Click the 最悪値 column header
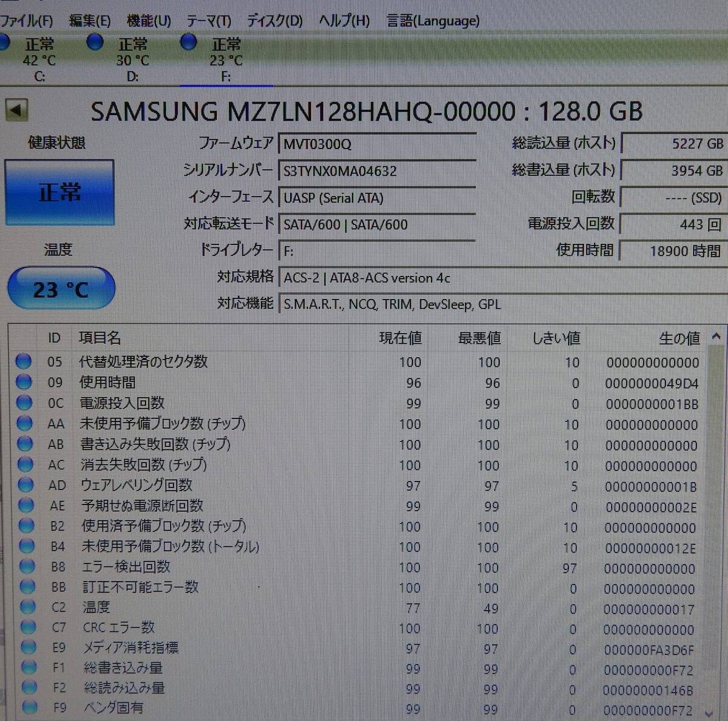 [479, 338]
